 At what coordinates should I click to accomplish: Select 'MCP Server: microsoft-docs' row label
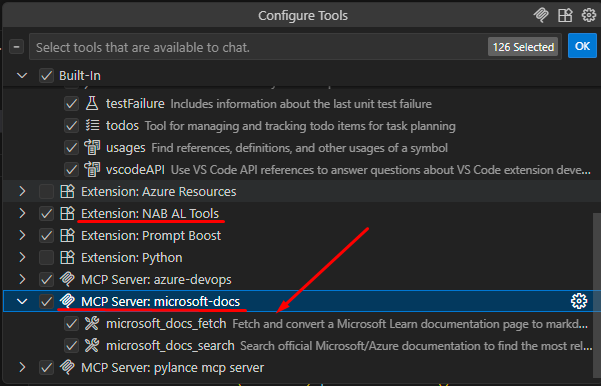pyautogui.click(x=161, y=301)
